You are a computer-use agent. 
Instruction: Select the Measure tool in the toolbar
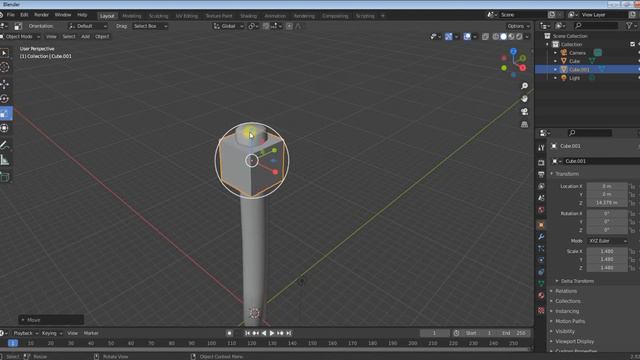pos(4,160)
